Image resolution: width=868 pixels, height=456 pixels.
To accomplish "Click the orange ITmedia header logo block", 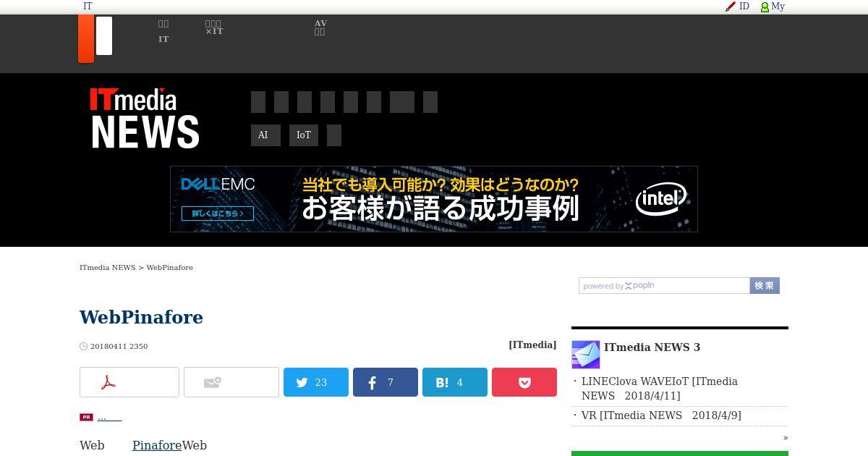I will [86, 39].
